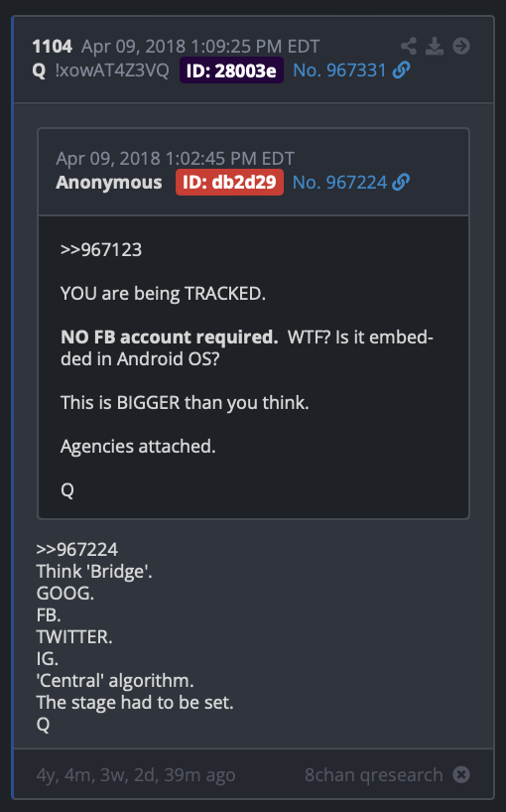Click the chain link icon beside No. 967331
The width and height of the screenshot is (506, 812).
coord(402,69)
